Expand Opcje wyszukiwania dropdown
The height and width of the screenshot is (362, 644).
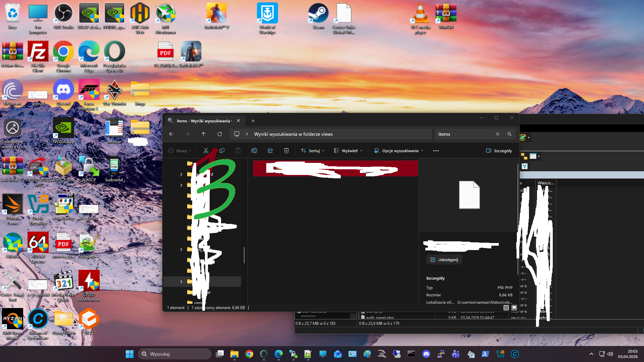point(399,151)
